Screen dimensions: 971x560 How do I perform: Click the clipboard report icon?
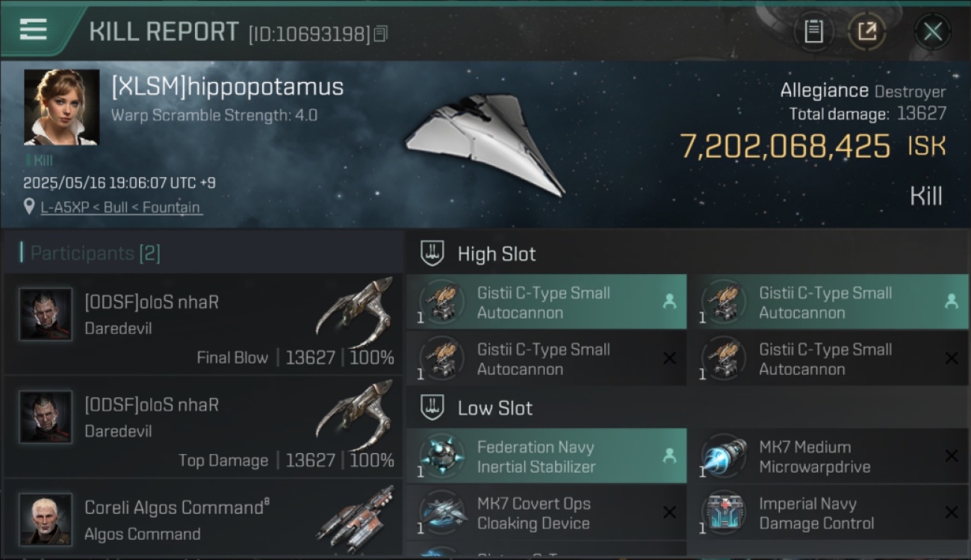click(813, 32)
